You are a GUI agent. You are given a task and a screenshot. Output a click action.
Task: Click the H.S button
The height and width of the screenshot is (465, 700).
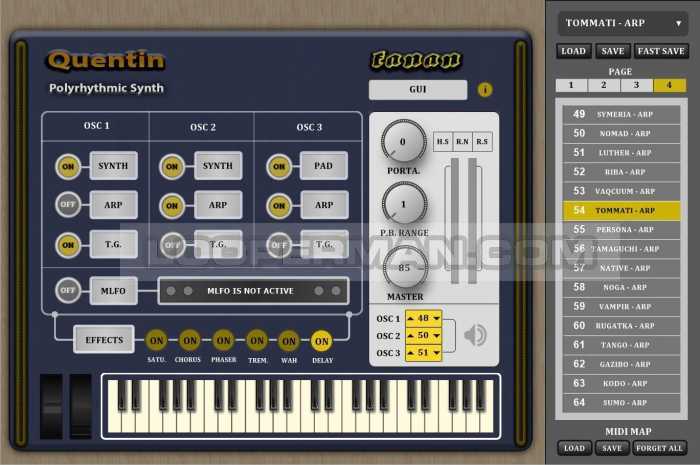coord(442,142)
